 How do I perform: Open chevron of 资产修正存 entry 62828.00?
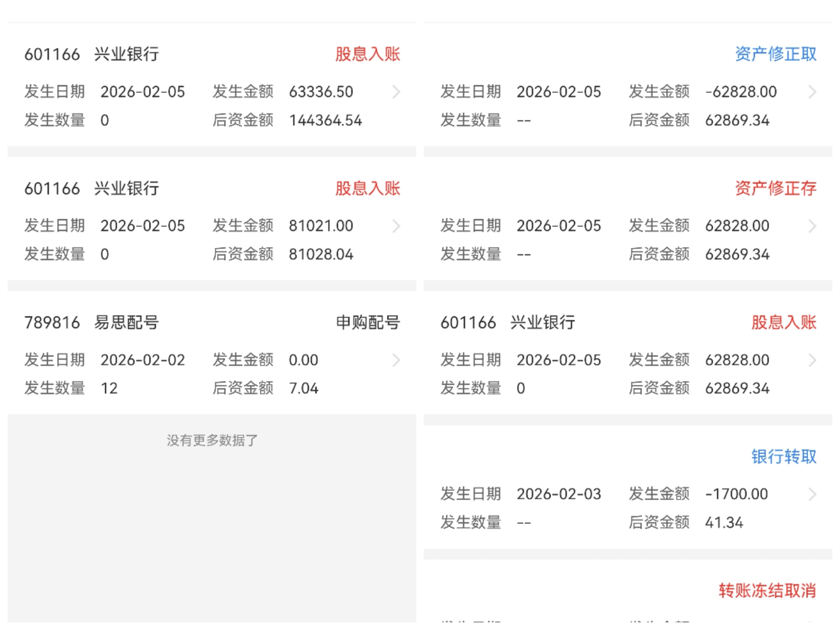click(812, 226)
